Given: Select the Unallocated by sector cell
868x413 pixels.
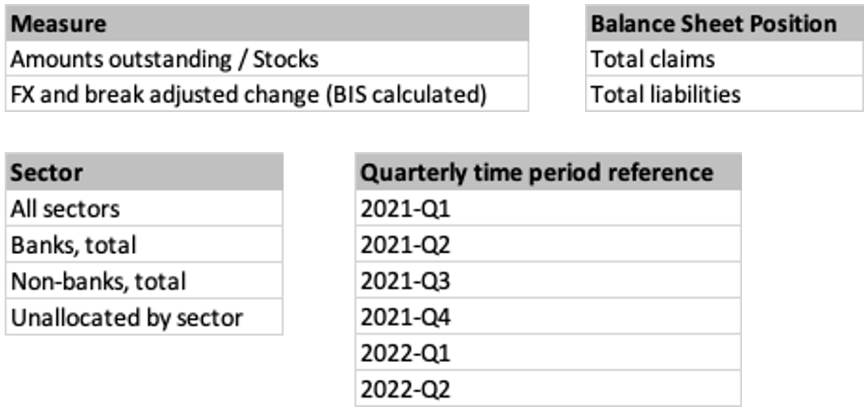Looking at the screenshot, I should (144, 318).
